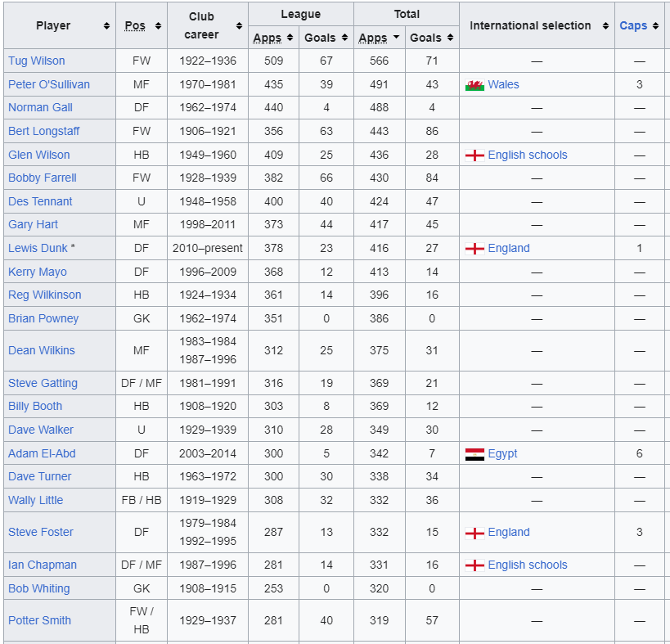Open Lewis Dunk player link
Viewport: 670px width, 644px height.
[x=38, y=248]
